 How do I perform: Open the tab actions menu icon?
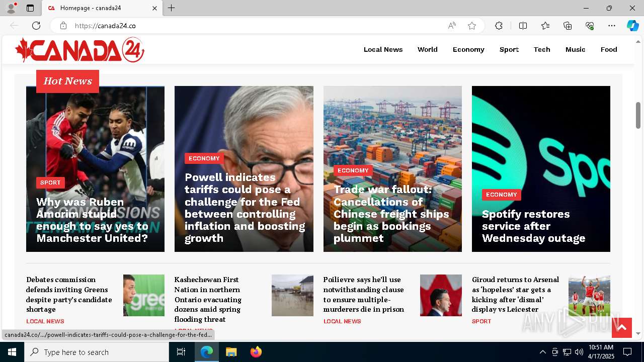pos(30,8)
